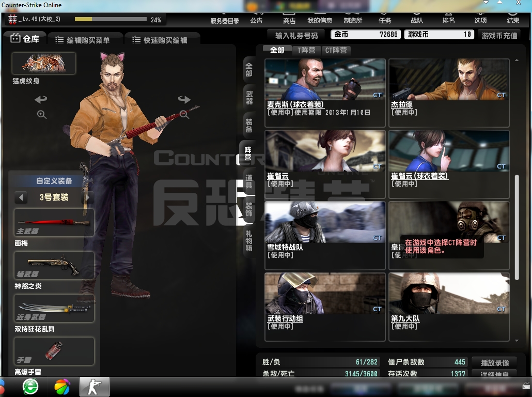The height and width of the screenshot is (397, 532).
Task: Click the player rank badge icon
Action: [x=12, y=19]
